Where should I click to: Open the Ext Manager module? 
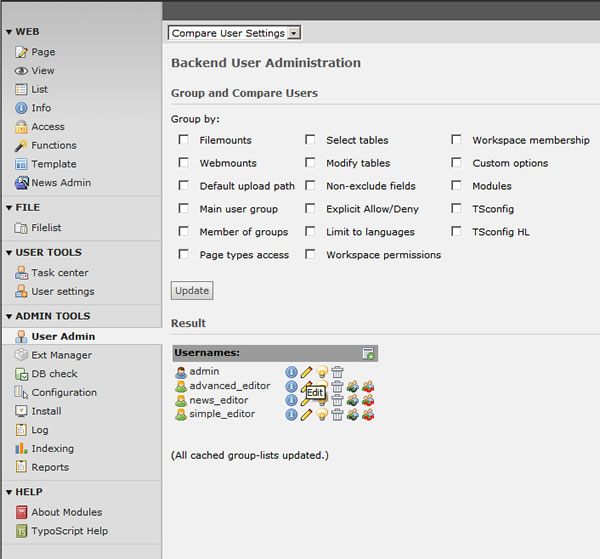coord(61,355)
